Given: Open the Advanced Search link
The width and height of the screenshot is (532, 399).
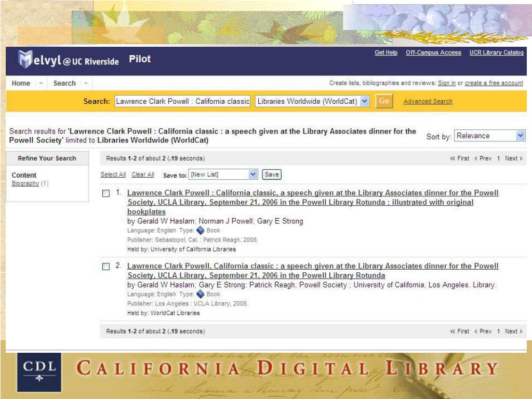Looking at the screenshot, I should tap(428, 101).
